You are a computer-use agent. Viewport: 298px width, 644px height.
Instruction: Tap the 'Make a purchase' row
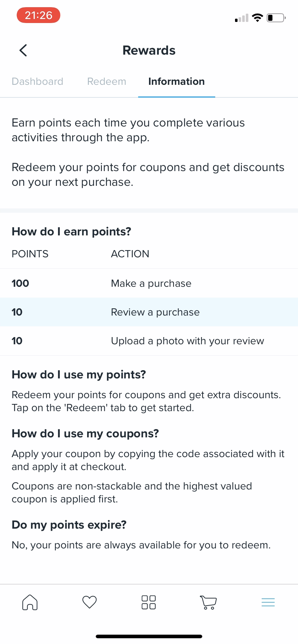tap(149, 283)
